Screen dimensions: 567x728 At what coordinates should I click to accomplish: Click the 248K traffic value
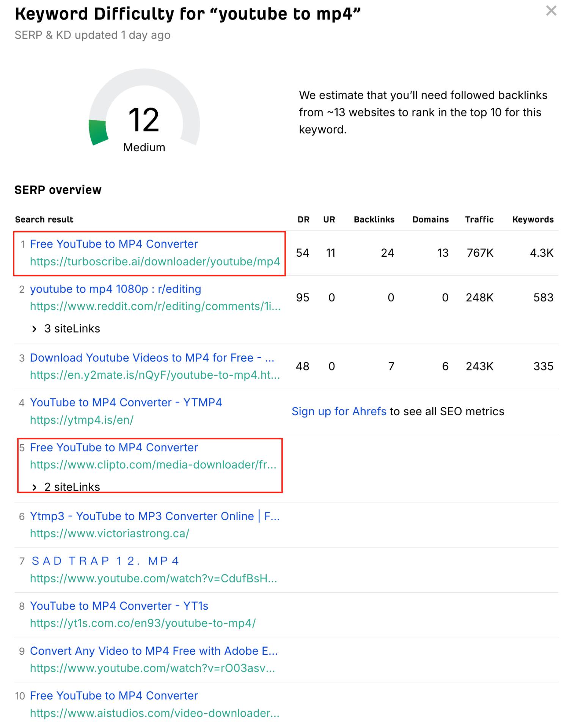click(480, 298)
